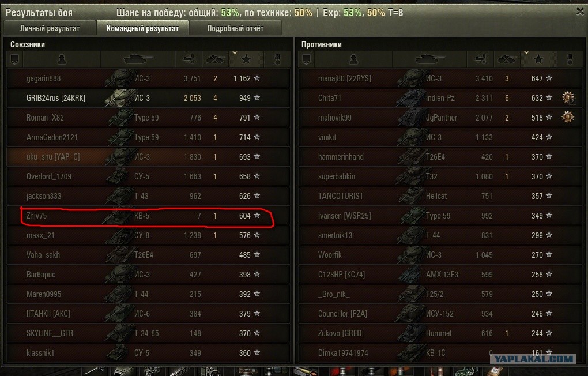Sort allies by player name icon

point(62,59)
